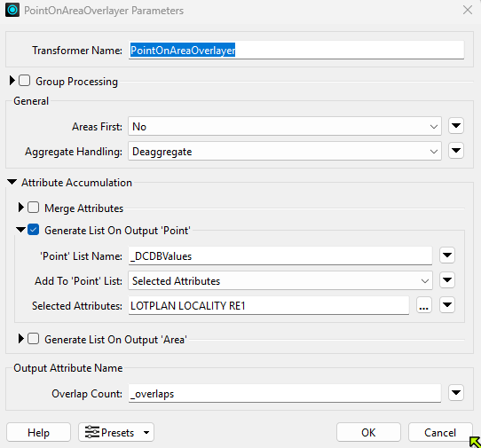Collapse the Attribute Accumulation section
This screenshot has width=481, height=448.
(x=12, y=182)
